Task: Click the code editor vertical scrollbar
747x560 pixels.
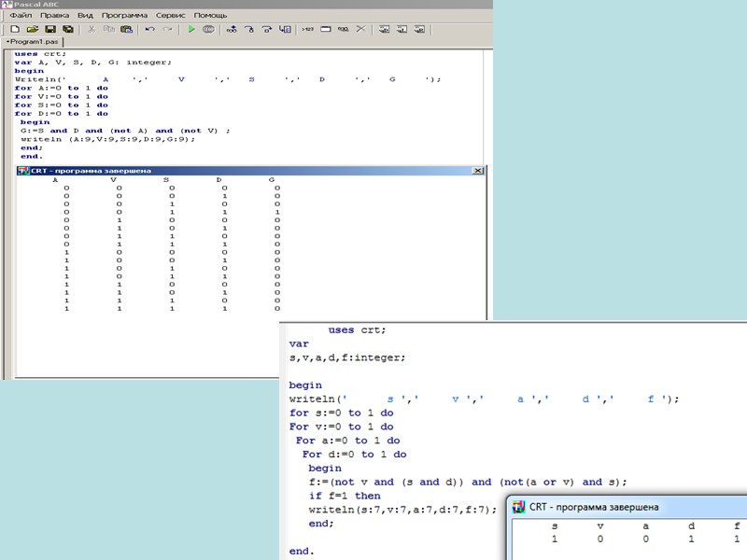Action: 488,103
